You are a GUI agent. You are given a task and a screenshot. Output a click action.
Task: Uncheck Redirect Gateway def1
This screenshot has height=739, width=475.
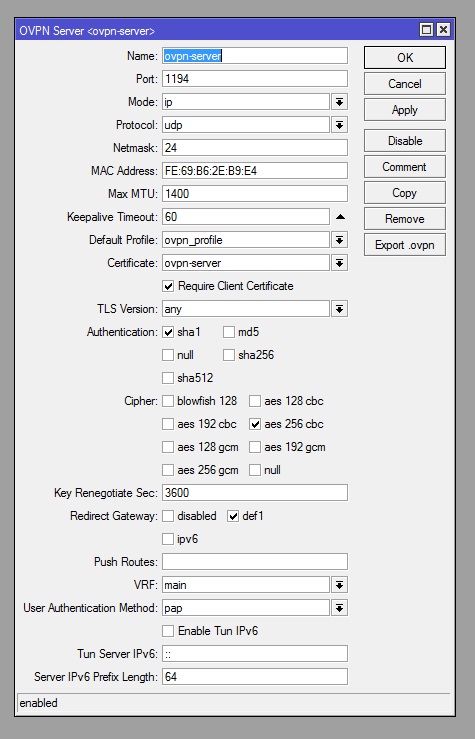(x=233, y=516)
